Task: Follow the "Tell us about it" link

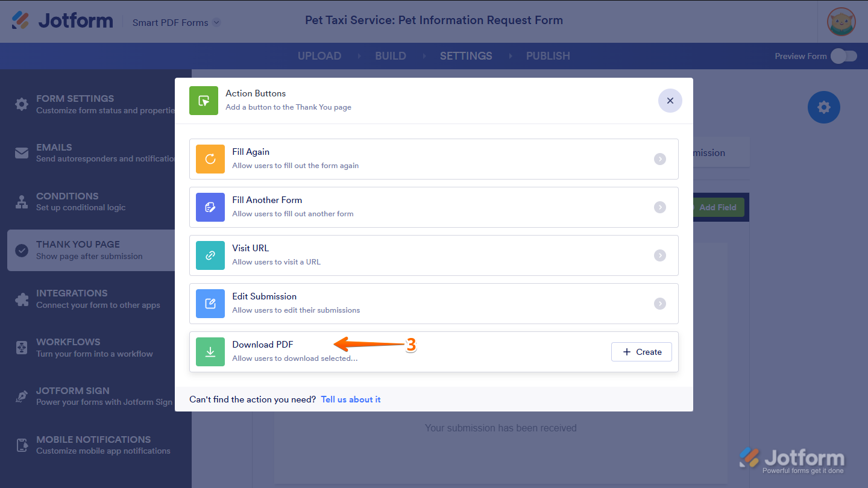Action: tap(351, 399)
